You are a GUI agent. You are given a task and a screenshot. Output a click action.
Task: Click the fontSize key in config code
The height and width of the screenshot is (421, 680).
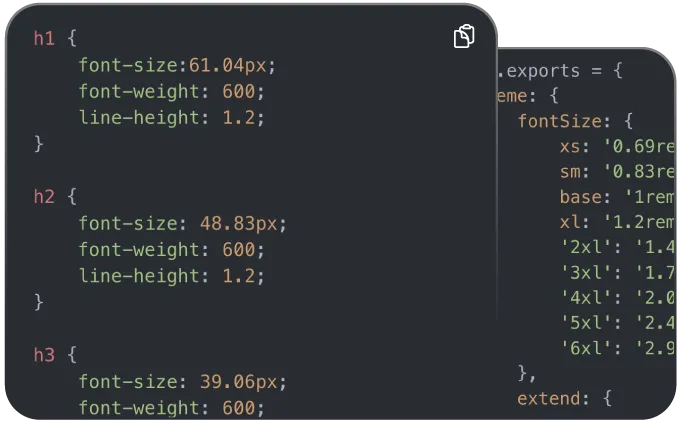(x=560, y=121)
